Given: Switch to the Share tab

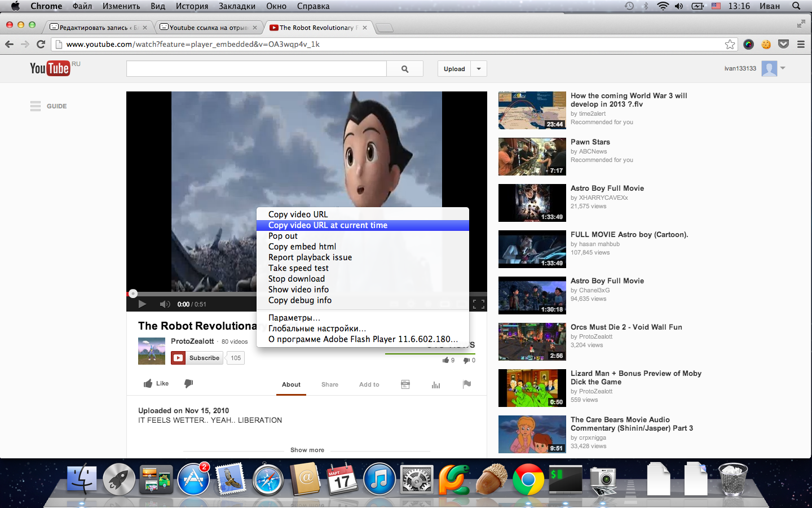Looking at the screenshot, I should [330, 384].
